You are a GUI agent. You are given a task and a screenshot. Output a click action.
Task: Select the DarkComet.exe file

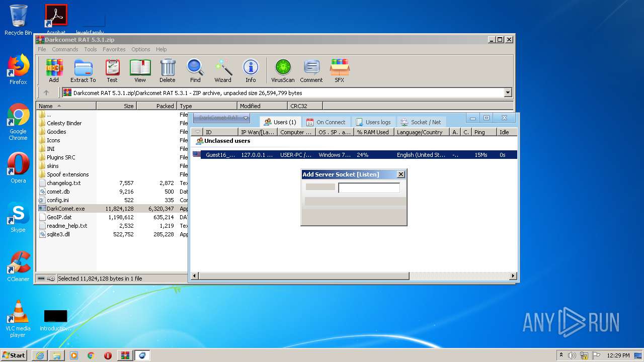pos(65,209)
